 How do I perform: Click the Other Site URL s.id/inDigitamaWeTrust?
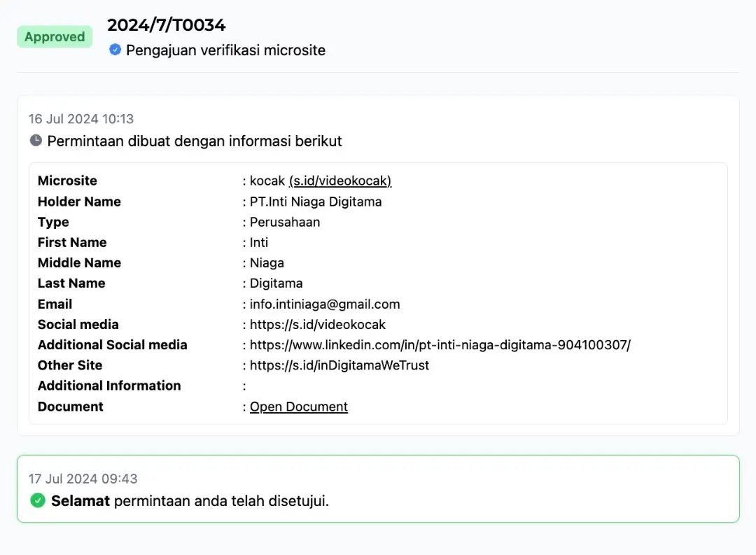(339, 365)
